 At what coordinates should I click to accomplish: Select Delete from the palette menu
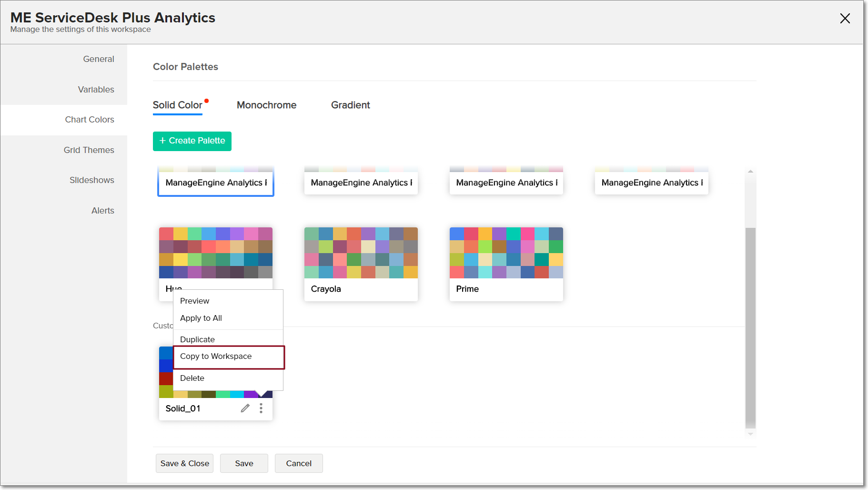pos(192,378)
